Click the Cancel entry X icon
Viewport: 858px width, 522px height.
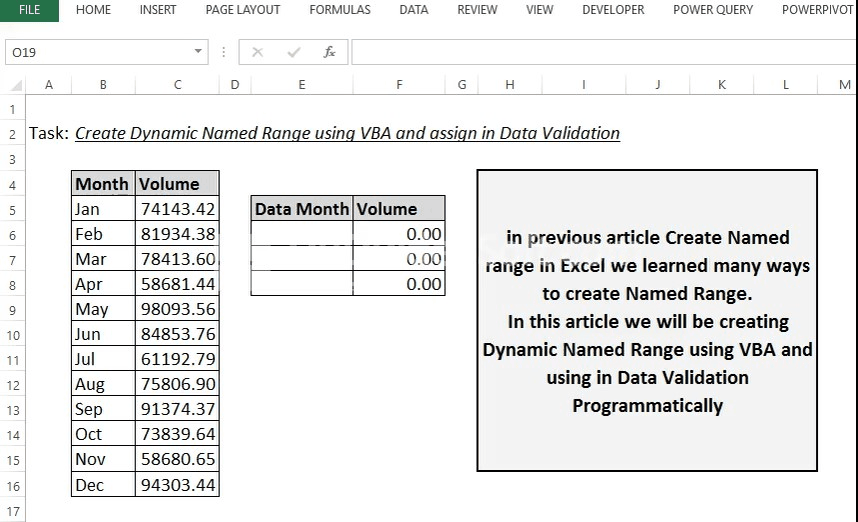tap(257, 52)
